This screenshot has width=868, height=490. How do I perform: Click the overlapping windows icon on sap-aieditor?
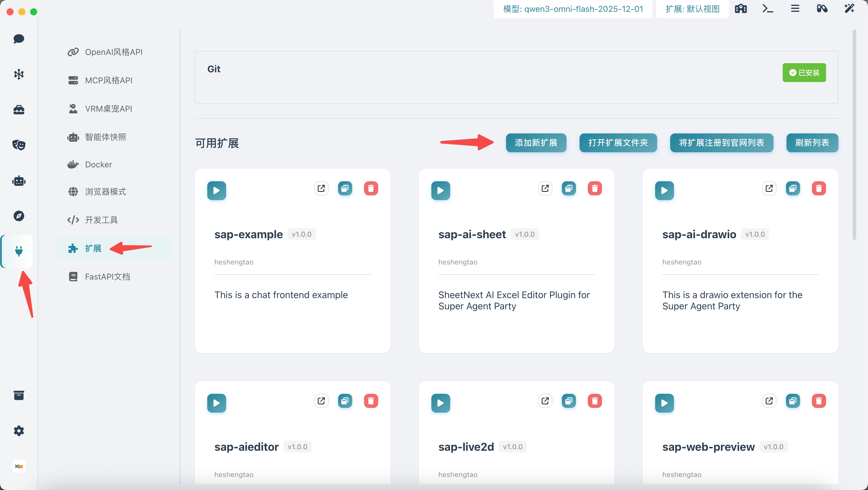(345, 401)
